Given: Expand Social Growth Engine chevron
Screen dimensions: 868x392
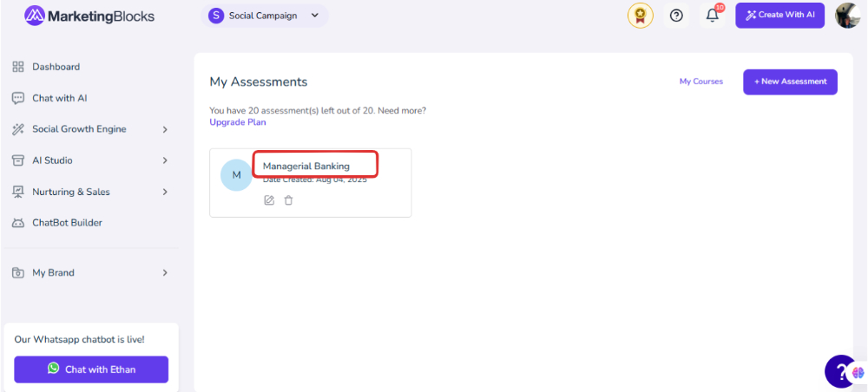Looking at the screenshot, I should 165,129.
